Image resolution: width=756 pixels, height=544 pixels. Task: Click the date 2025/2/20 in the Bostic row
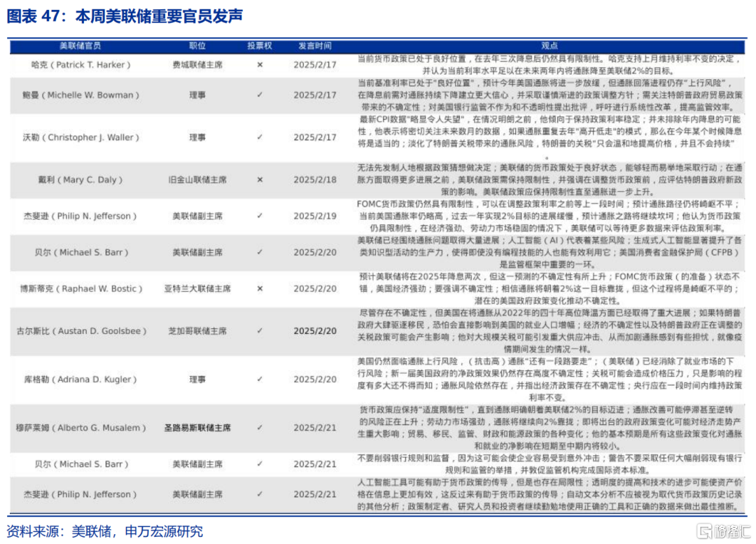tap(315, 288)
